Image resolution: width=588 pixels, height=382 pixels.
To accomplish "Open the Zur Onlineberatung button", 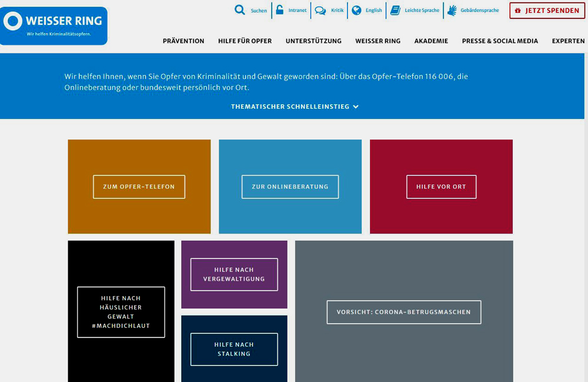I will pos(290,187).
